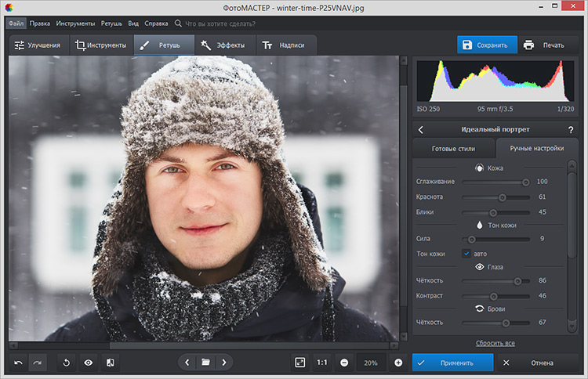The height and width of the screenshot is (379, 588).
Task: Open the folder icon between navigation arrows
Action: tap(205, 363)
